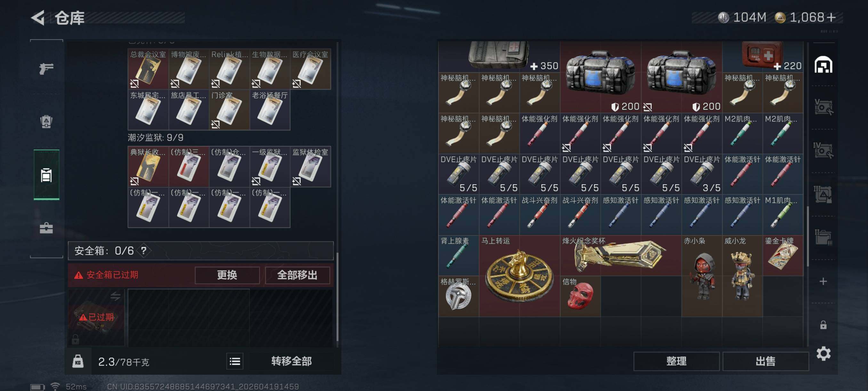Open settings gear icon in right sidebar
This screenshot has height=391, width=868.
pyautogui.click(x=823, y=353)
